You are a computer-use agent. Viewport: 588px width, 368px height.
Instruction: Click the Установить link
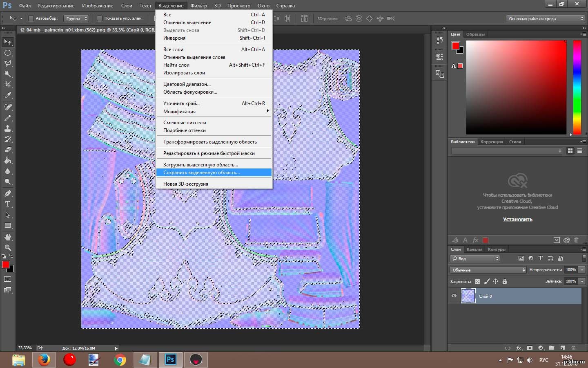[517, 220]
